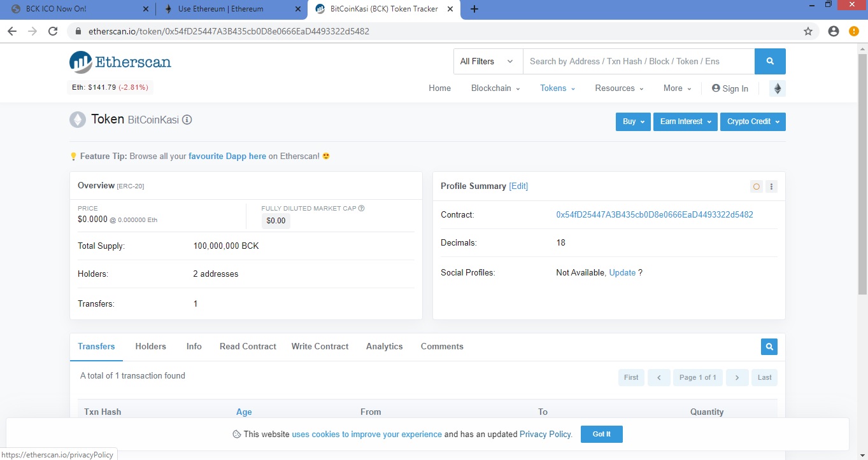Click the 100,000,000 BCK total supply value
The height and width of the screenshot is (460, 868).
[x=226, y=246]
